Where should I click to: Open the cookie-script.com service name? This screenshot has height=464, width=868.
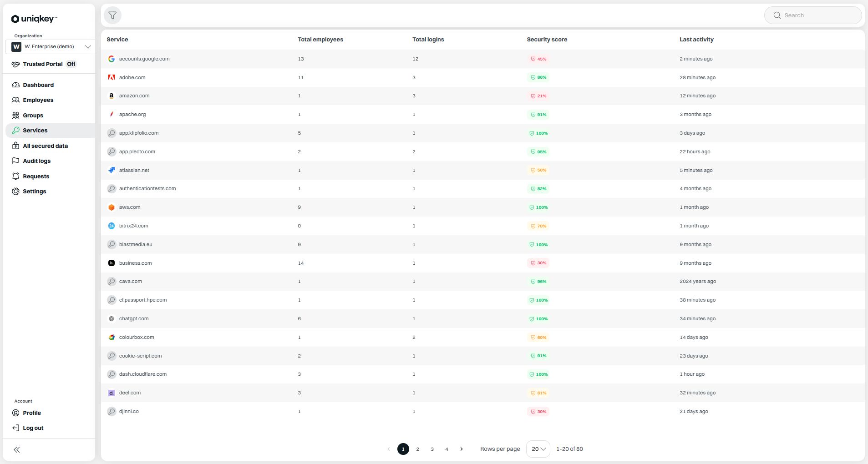tap(140, 356)
